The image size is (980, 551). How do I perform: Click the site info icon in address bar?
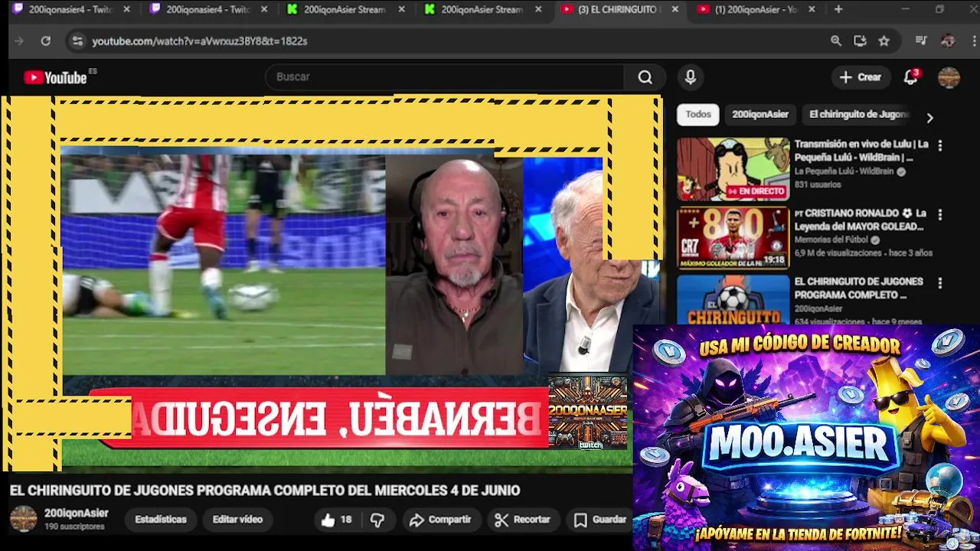(77, 41)
